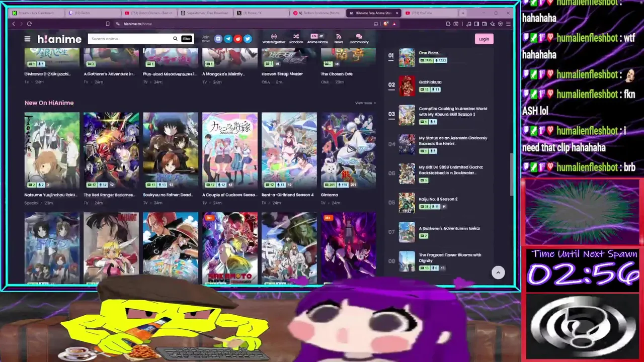This screenshot has height=362, width=644.
Task: Click the Kaiju No. 8 ranking thumbnail
Action: click(407, 203)
